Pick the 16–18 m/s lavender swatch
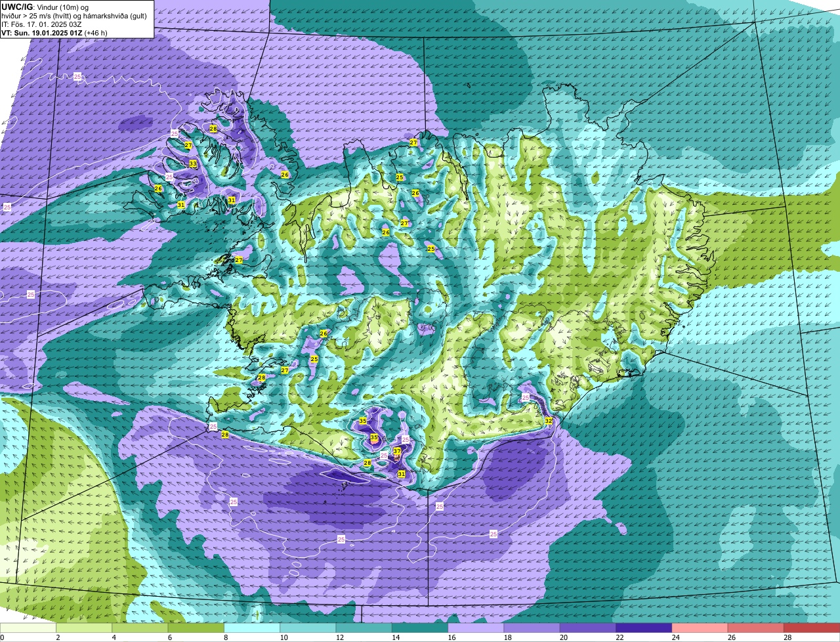This screenshot has height=642, width=840. 476,628
